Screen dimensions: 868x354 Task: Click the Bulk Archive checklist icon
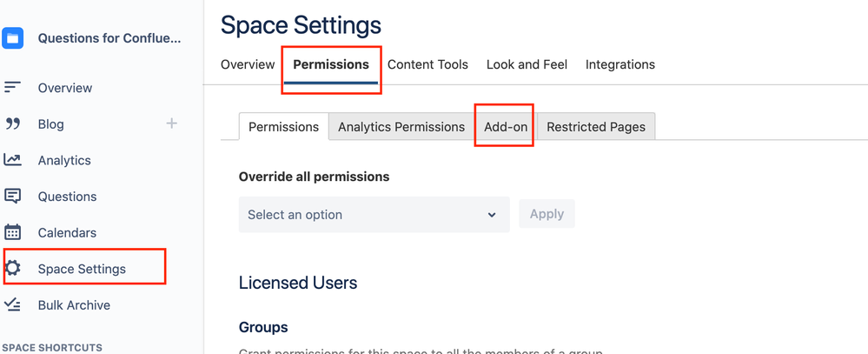tap(12, 304)
